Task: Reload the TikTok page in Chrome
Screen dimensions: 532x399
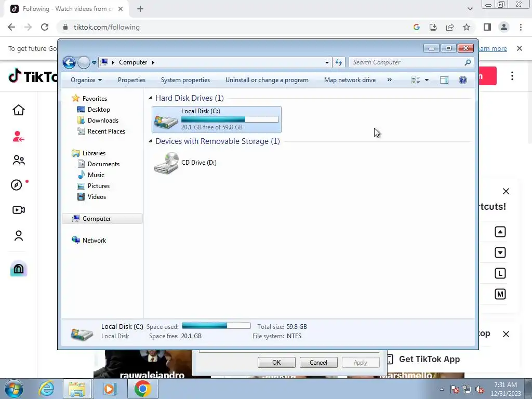Action: coord(45,27)
